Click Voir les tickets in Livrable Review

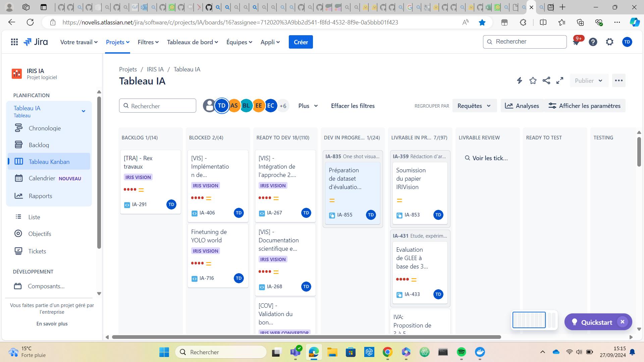click(x=486, y=158)
